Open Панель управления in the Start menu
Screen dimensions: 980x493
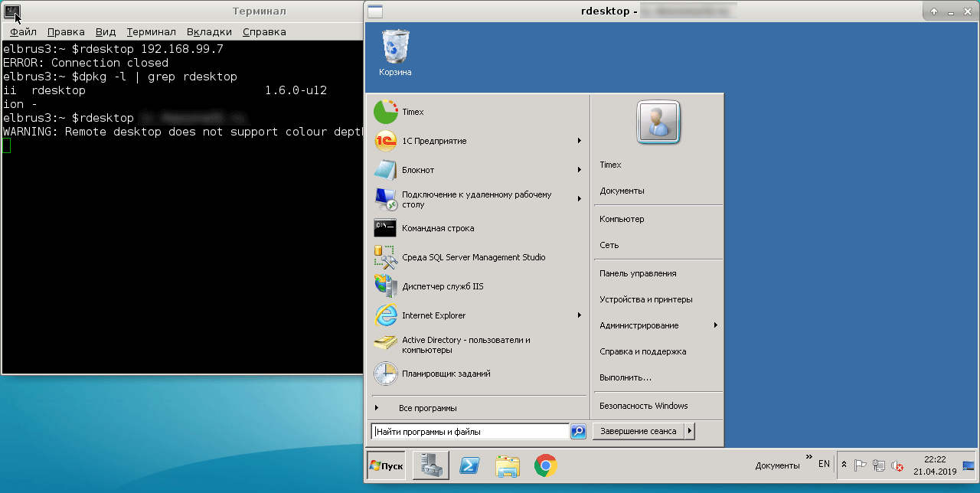click(638, 273)
